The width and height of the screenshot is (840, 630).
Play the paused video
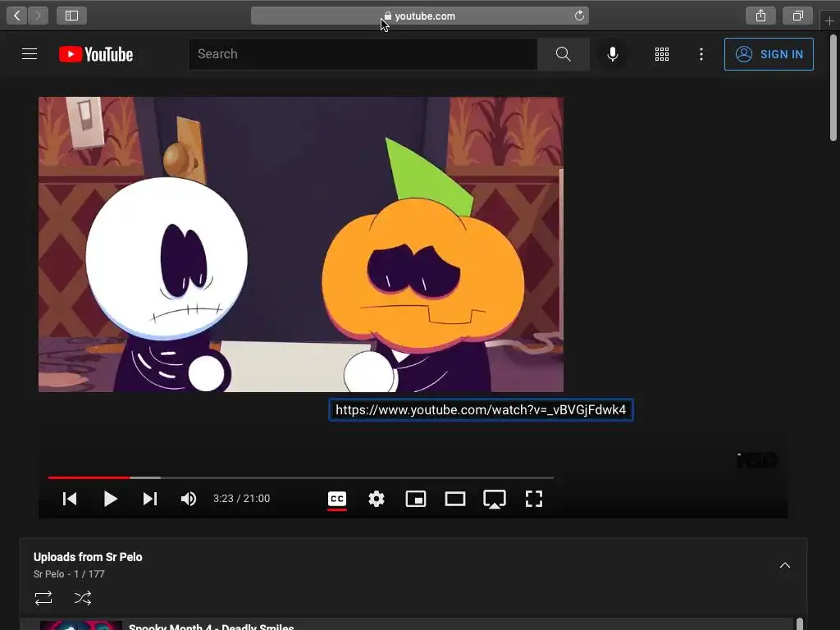click(111, 499)
